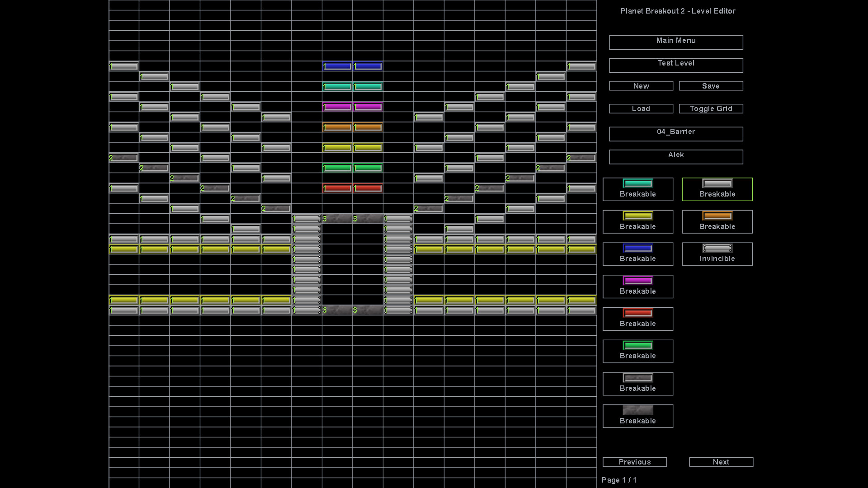This screenshot has height=488, width=868.
Task: Select the dark stone Breakable brick
Action: click(637, 416)
